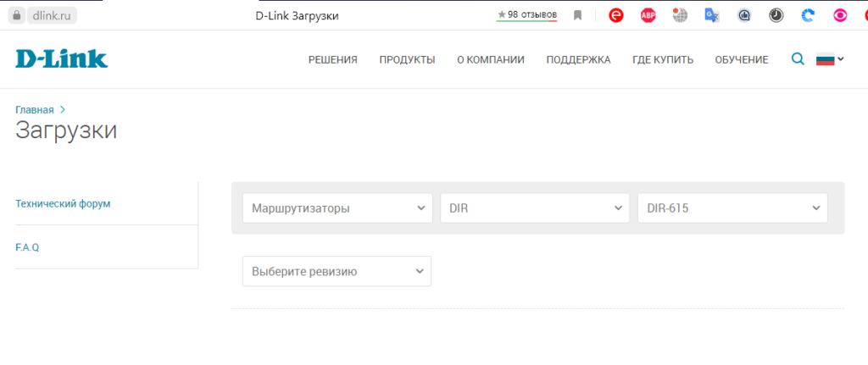The image size is (868, 365).
Task: Open the ПОДДЕРЖКА menu
Action: (578, 60)
